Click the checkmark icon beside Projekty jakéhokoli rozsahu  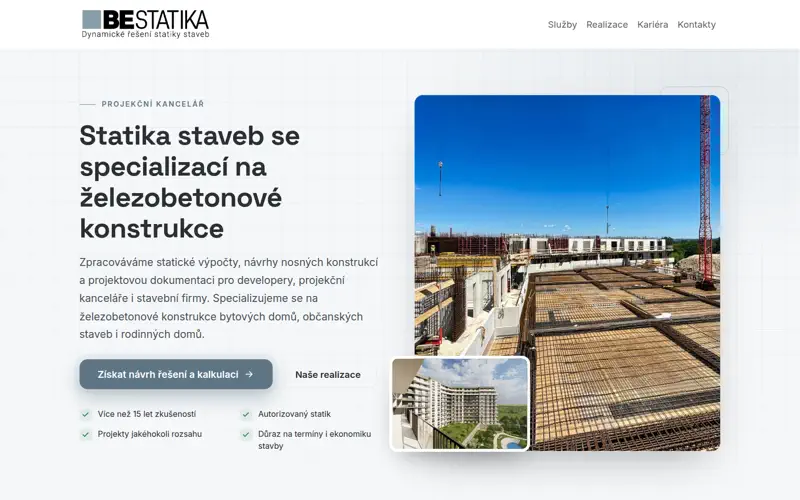[86, 434]
